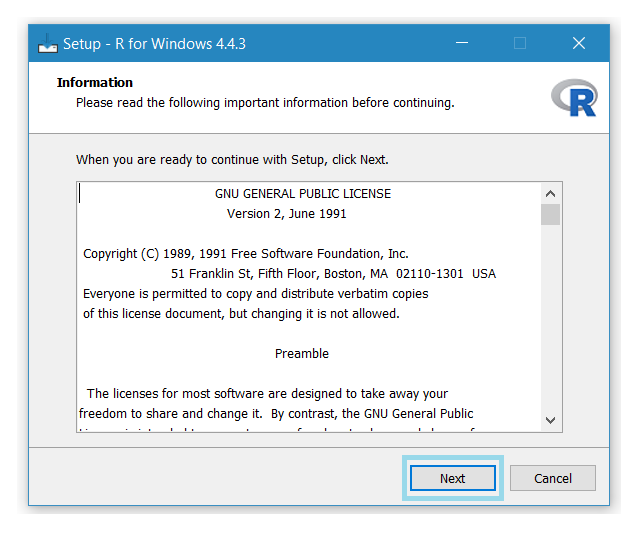Click the 'GNU GENERAL PUBLIC LICENSE' heading
641x536 pixels.
303,194
